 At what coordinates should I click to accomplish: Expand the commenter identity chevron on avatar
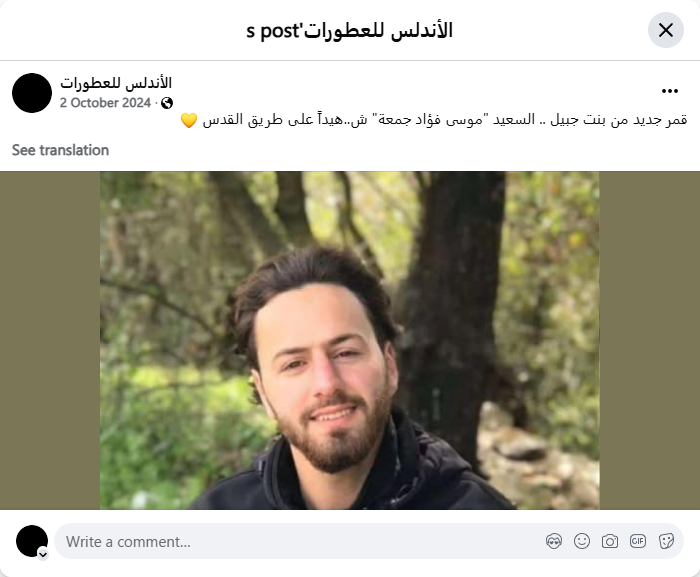43,554
